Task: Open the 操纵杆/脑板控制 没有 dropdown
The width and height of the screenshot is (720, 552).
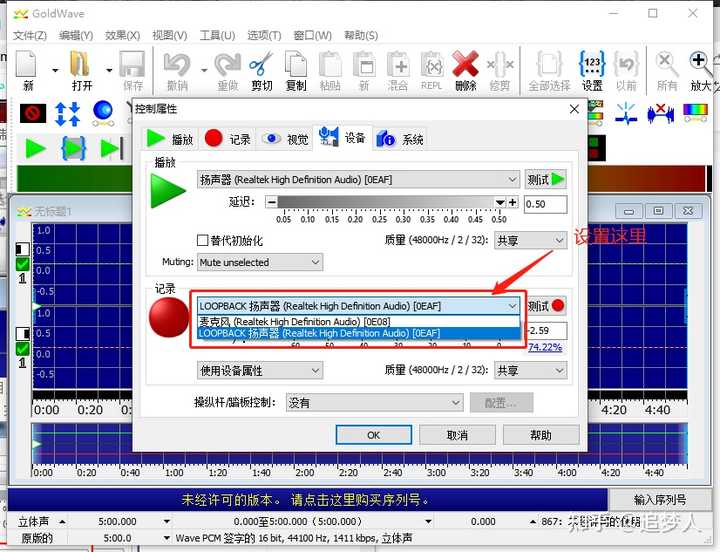Action: 374,403
